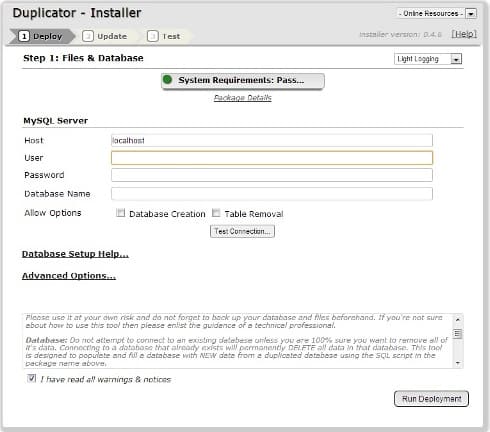The height and width of the screenshot is (432, 490).
Task: Click the 'Duplicator - Installer' title
Action: [x=77, y=13]
